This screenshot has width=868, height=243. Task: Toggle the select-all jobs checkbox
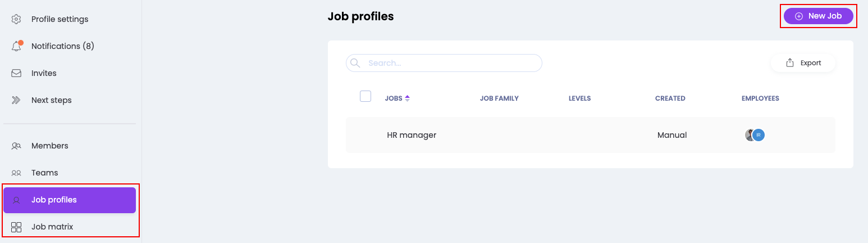[366, 96]
